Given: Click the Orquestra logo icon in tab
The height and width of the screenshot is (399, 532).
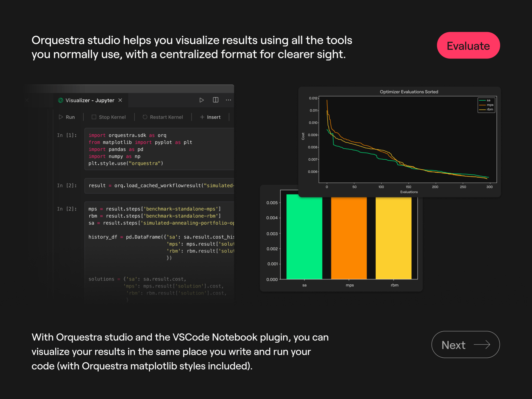Looking at the screenshot, I should pos(61,100).
